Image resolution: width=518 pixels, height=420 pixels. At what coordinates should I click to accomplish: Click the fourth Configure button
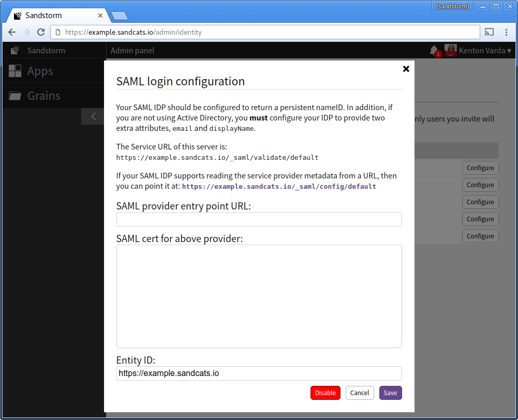point(480,219)
